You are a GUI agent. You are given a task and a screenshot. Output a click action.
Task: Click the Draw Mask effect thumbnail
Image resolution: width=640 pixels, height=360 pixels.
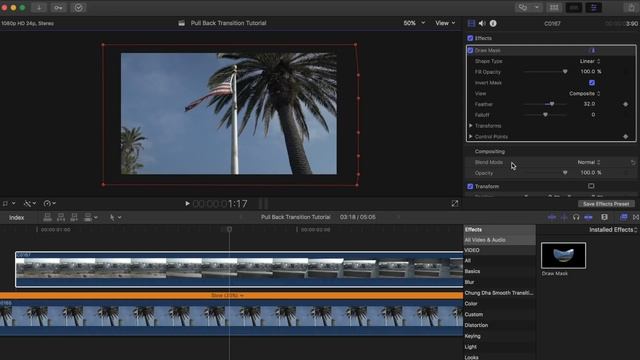click(563, 256)
